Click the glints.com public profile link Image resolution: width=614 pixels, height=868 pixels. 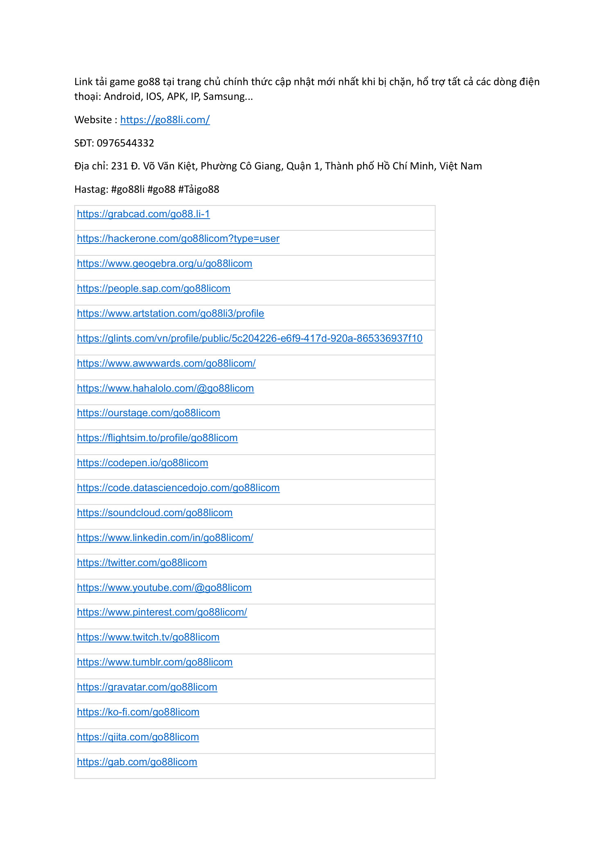pyautogui.click(x=250, y=338)
